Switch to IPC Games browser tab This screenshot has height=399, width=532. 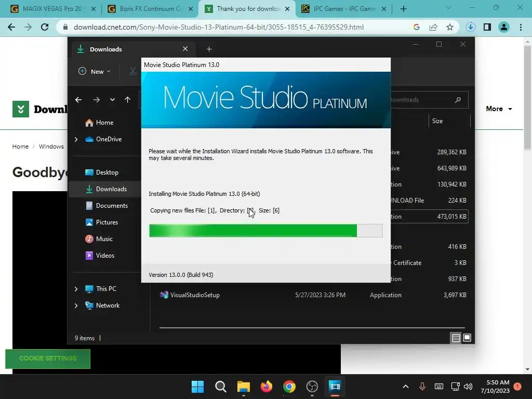[343, 9]
